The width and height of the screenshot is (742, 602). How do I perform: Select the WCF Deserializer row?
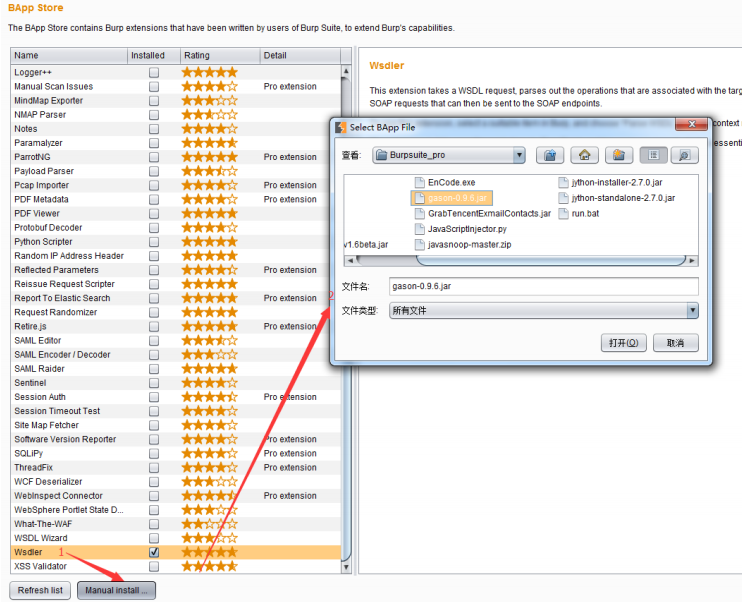point(176,482)
